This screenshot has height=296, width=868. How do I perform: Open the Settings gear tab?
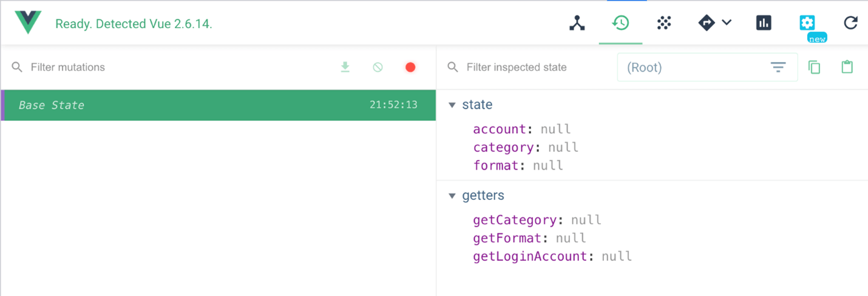807,24
